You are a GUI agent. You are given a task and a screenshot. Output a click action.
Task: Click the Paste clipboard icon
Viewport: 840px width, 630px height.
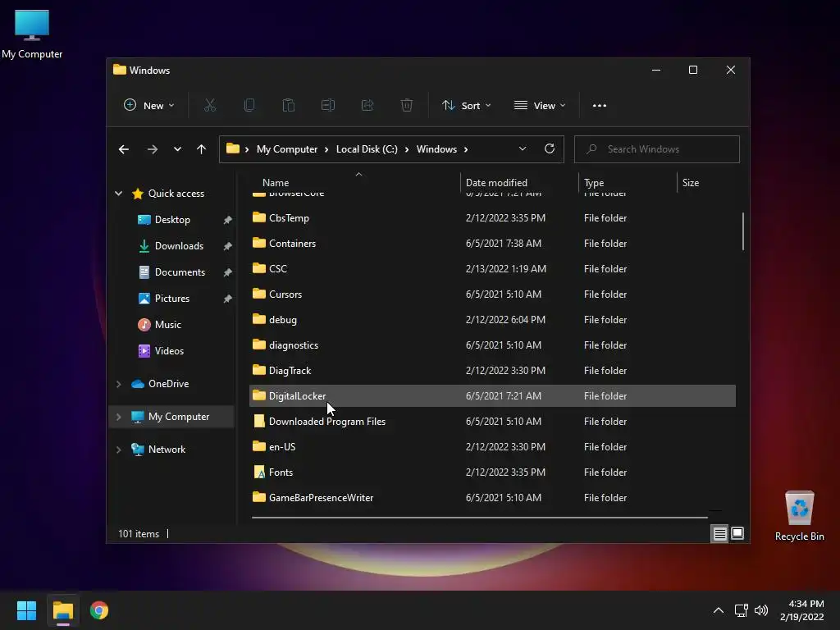(x=289, y=106)
